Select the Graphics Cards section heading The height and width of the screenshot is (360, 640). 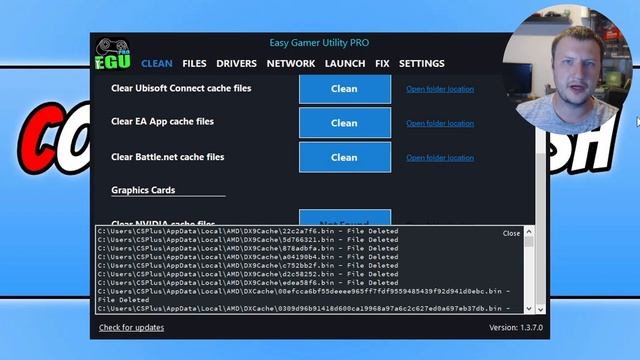point(143,190)
